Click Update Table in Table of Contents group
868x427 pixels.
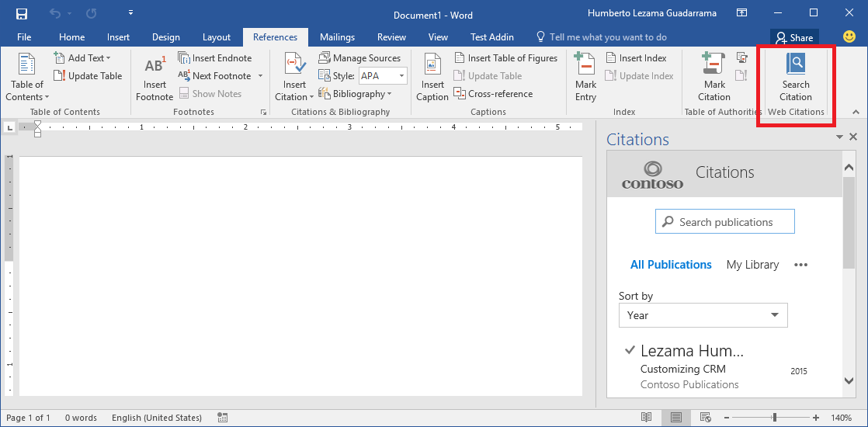pos(88,76)
